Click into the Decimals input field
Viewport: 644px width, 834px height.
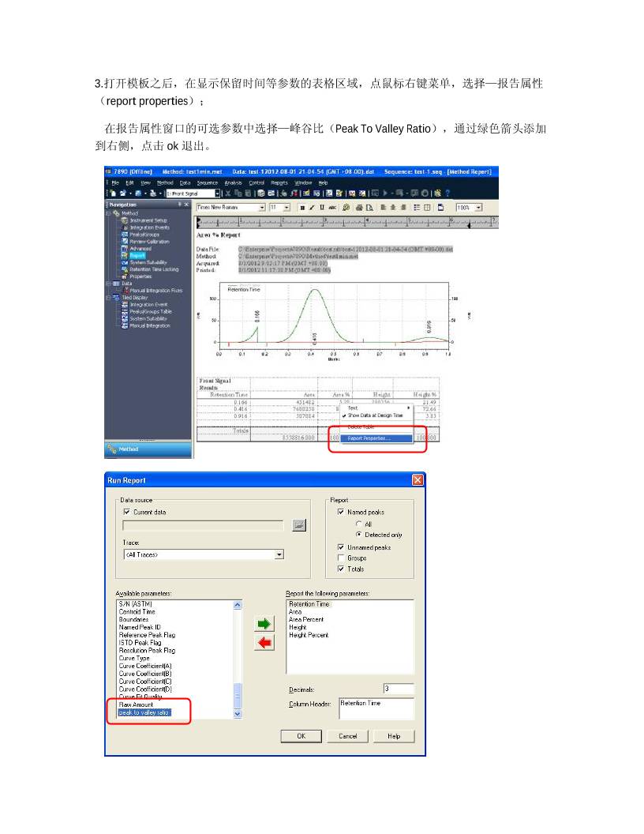coord(398,689)
